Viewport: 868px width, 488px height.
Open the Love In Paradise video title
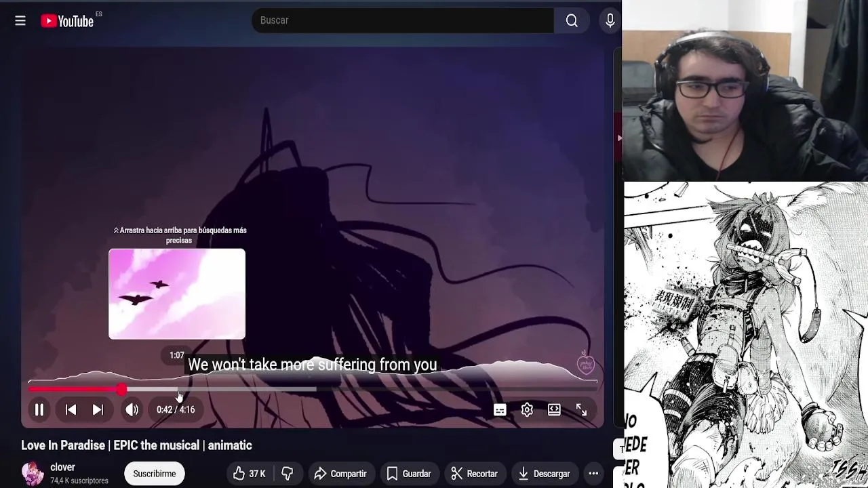[136, 445]
